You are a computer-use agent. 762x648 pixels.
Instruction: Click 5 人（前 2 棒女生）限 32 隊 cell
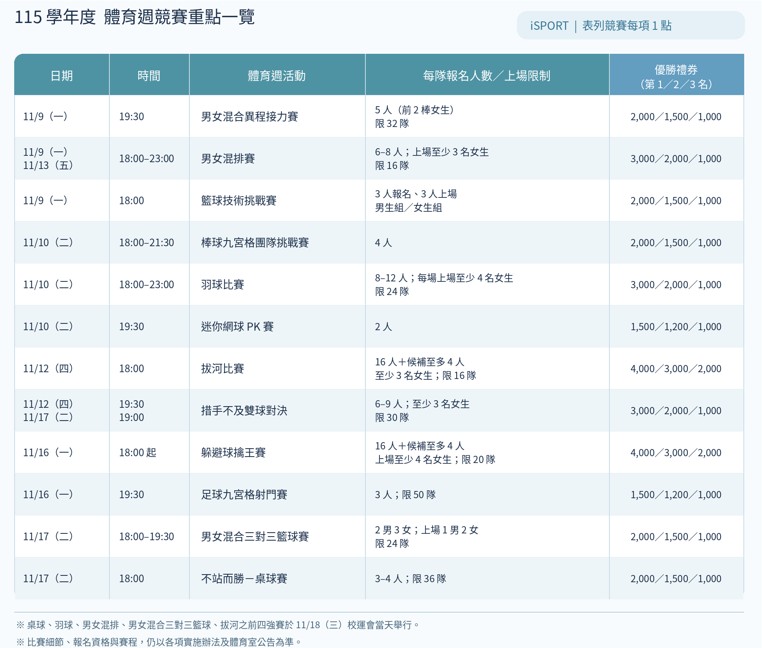click(x=487, y=116)
